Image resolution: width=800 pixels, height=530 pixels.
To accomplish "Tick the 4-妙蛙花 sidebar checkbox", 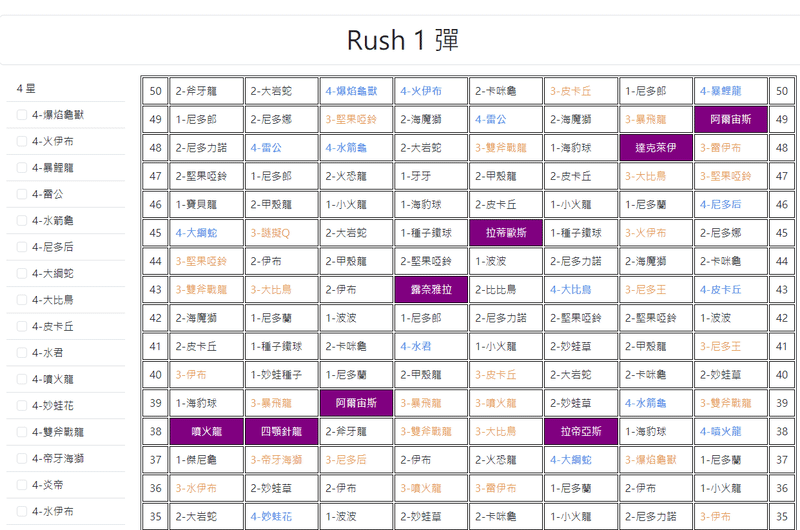I will tap(22, 406).
